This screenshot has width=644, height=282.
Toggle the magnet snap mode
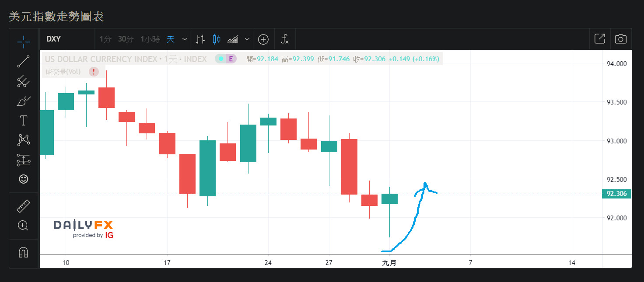[24, 252]
